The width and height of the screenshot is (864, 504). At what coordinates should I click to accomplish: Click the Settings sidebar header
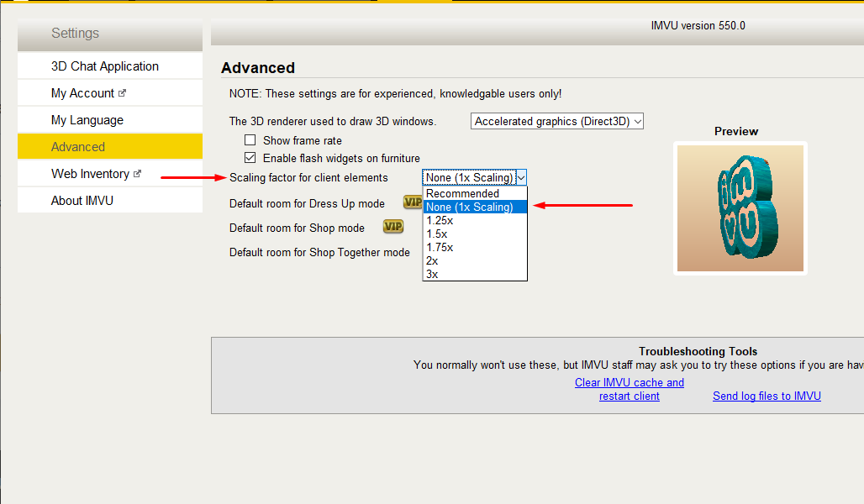109,34
